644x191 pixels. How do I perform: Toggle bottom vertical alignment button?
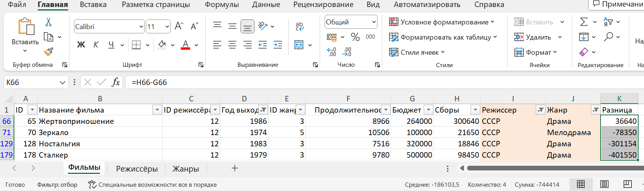[248, 26]
